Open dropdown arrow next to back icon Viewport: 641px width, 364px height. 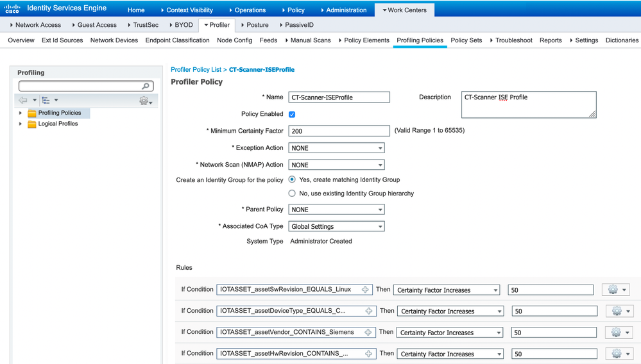point(35,100)
